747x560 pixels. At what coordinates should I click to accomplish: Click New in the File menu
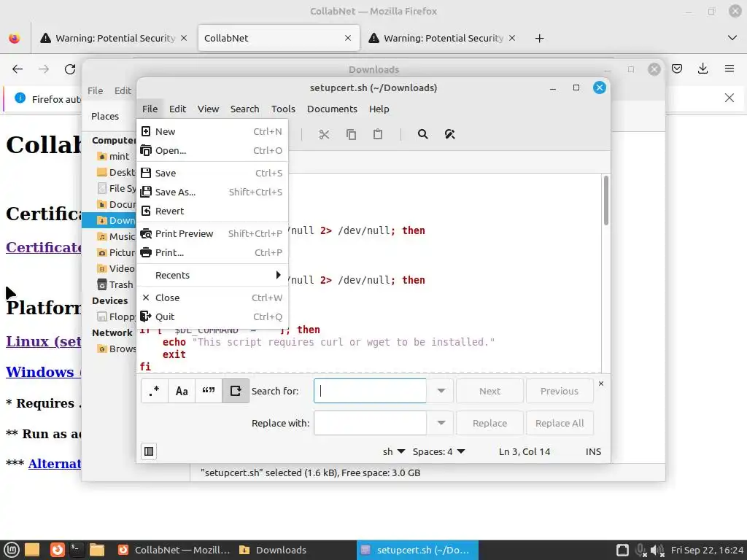212,131
